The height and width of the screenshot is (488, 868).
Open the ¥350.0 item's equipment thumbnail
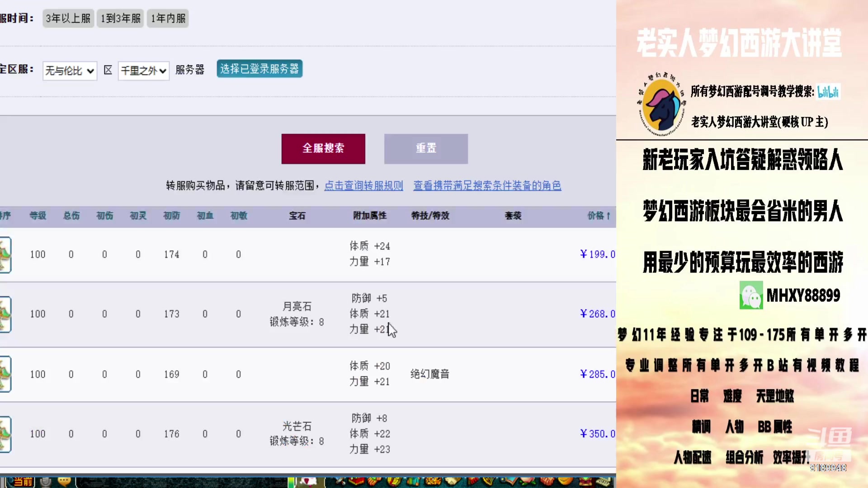coord(5,434)
